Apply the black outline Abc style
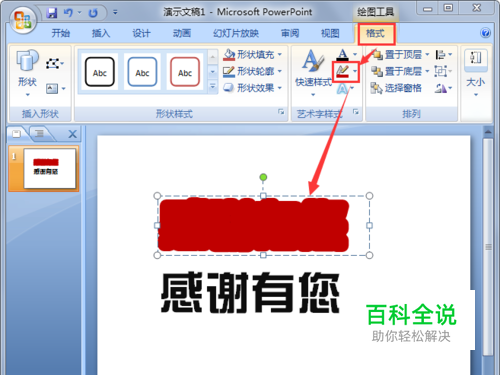 99,72
